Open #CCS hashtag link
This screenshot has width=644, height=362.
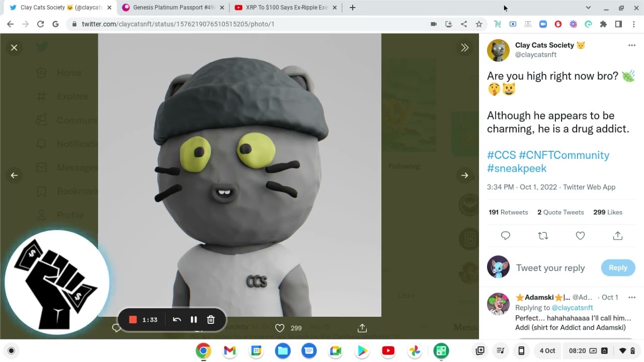coord(502,155)
